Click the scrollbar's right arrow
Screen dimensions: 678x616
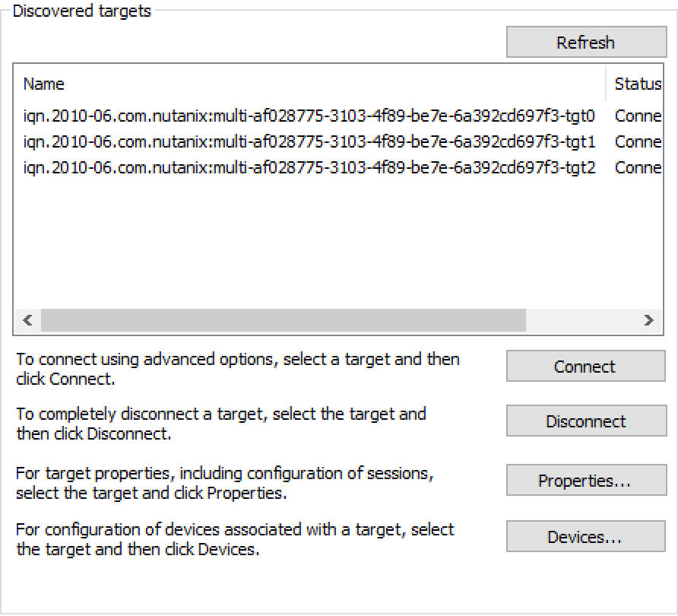(648, 320)
